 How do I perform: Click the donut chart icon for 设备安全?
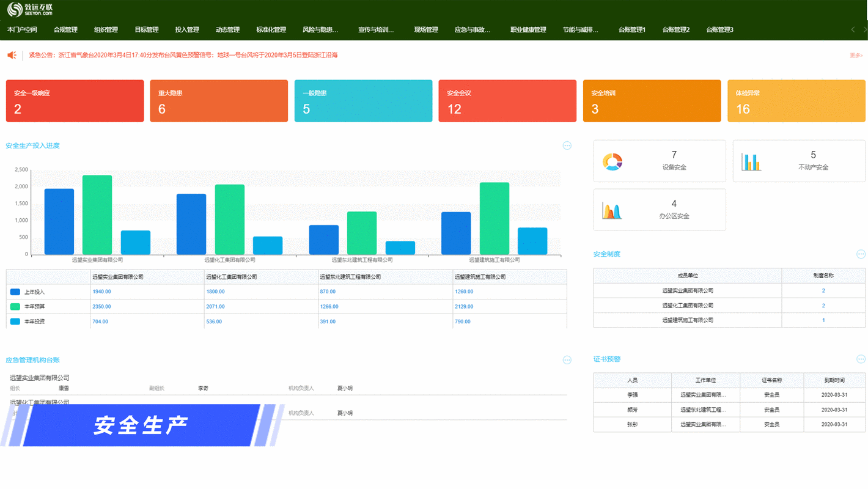tap(612, 161)
